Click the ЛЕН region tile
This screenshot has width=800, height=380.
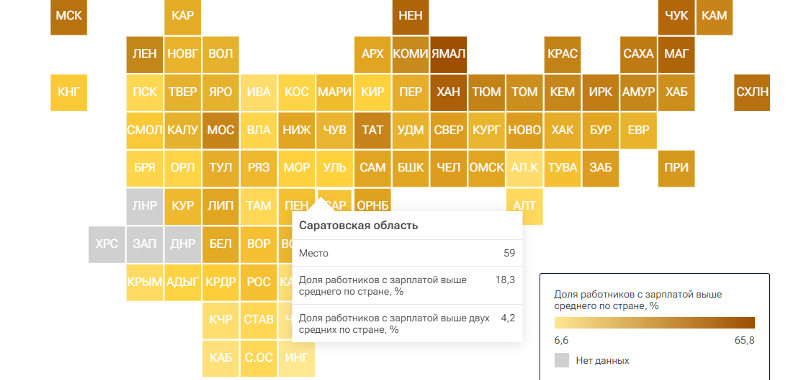pyautogui.click(x=144, y=54)
